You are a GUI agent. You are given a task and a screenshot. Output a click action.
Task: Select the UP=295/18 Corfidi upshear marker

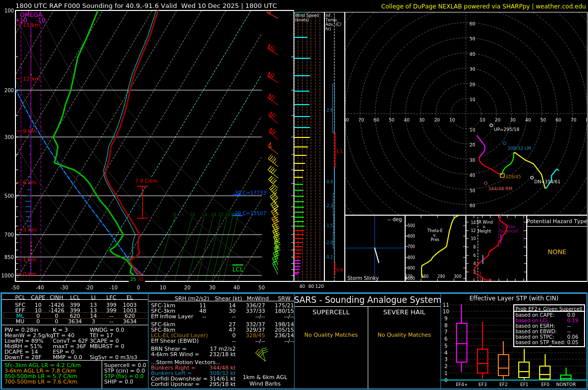[x=491, y=126]
